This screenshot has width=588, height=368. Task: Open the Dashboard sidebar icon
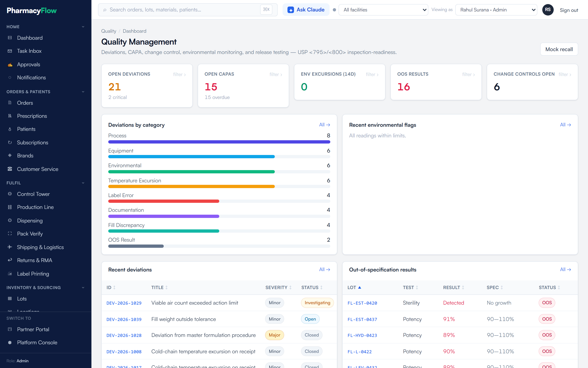point(10,38)
